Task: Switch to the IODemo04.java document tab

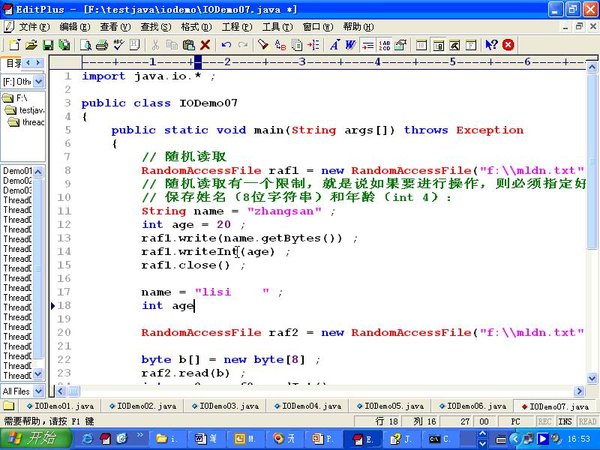Action: [x=308, y=406]
